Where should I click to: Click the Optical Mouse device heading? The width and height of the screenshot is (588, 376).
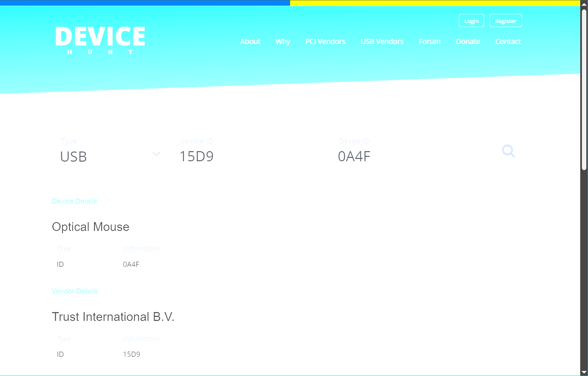click(91, 227)
